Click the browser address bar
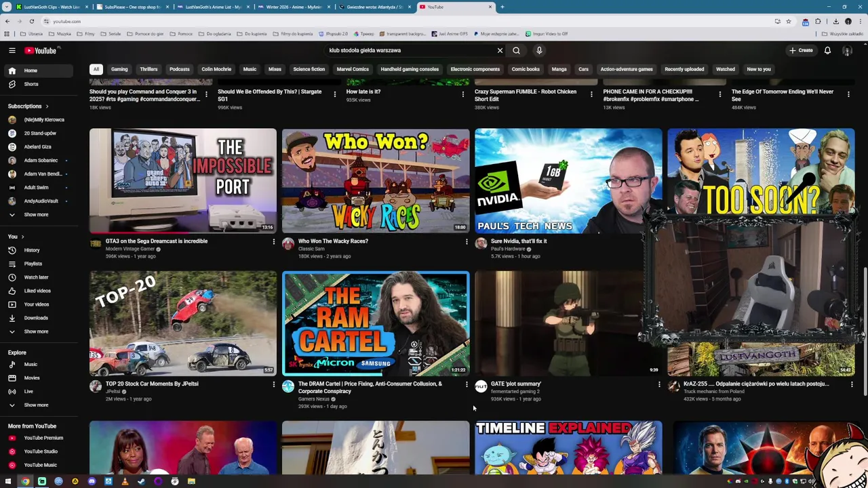 point(407,21)
